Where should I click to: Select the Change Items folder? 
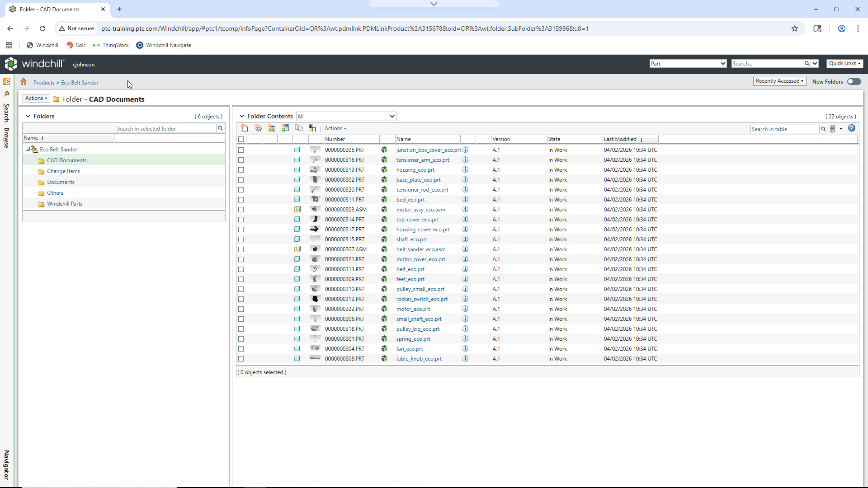click(63, 171)
